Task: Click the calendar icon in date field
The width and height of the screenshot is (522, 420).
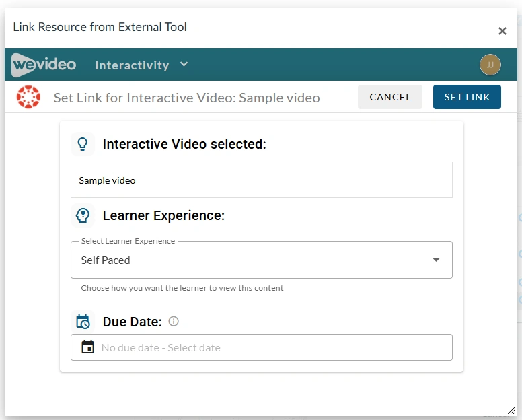Action: click(x=88, y=347)
